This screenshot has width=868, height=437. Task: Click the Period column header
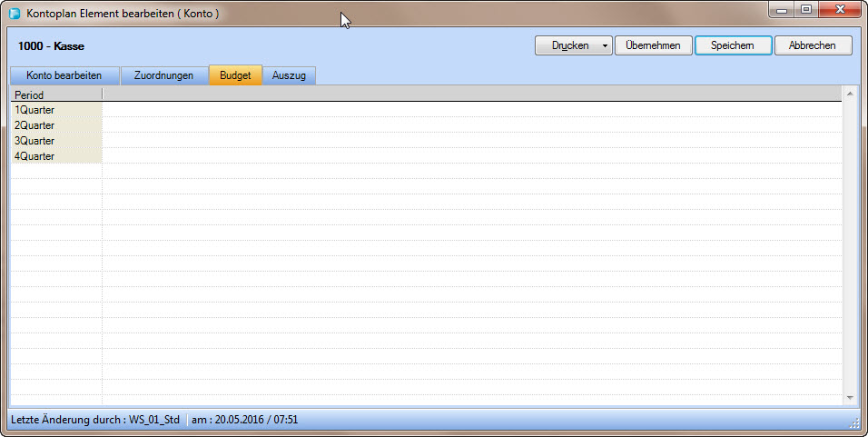(x=54, y=94)
